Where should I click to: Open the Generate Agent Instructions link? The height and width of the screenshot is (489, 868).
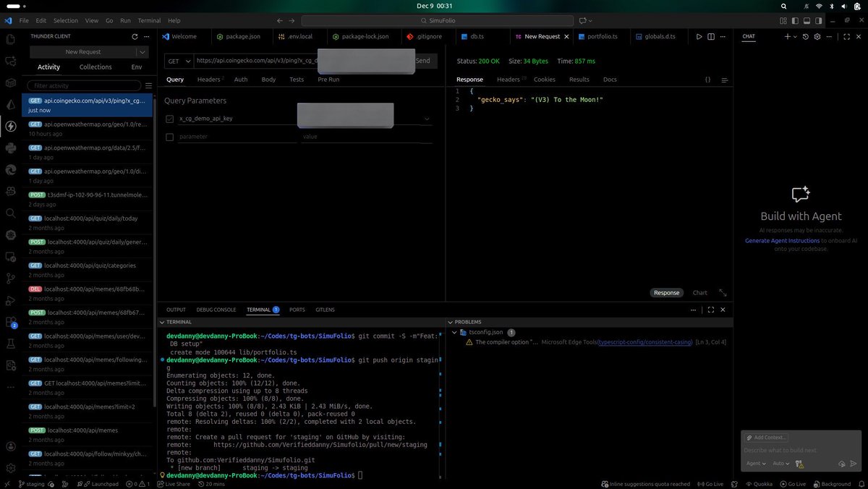(783, 240)
